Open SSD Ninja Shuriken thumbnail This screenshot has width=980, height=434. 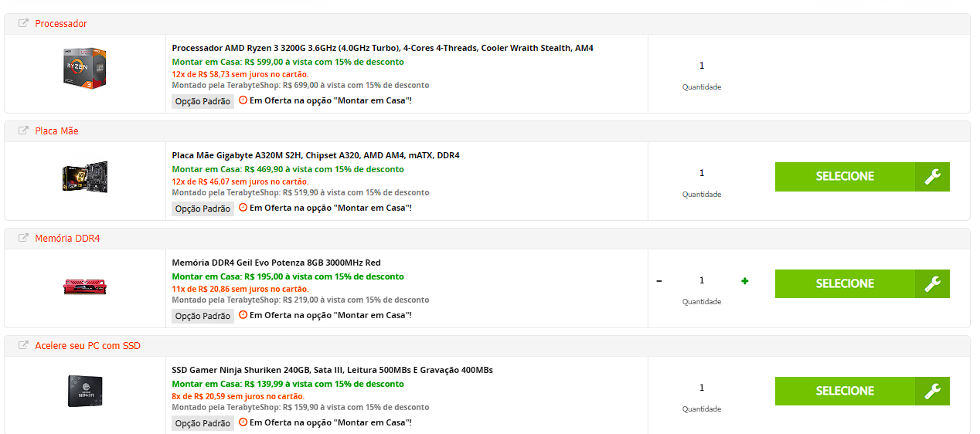click(x=85, y=391)
